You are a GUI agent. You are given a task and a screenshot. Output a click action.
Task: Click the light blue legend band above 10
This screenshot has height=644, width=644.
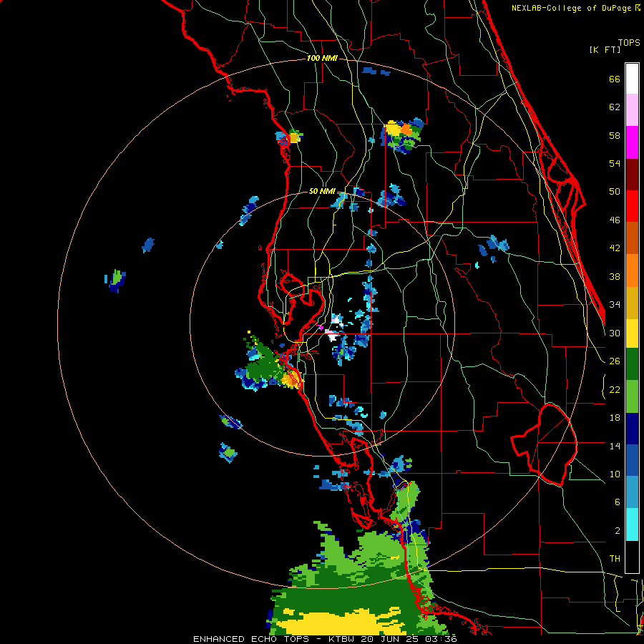(632, 492)
